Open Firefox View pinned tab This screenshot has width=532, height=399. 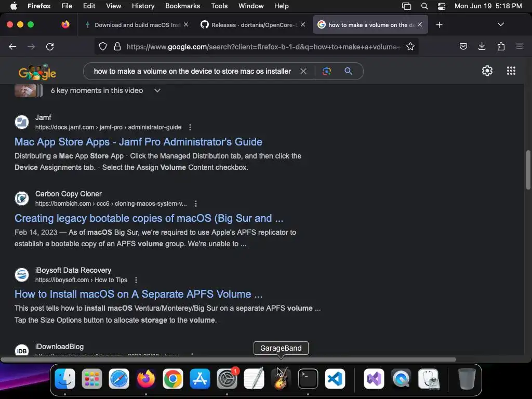pyautogui.click(x=65, y=24)
